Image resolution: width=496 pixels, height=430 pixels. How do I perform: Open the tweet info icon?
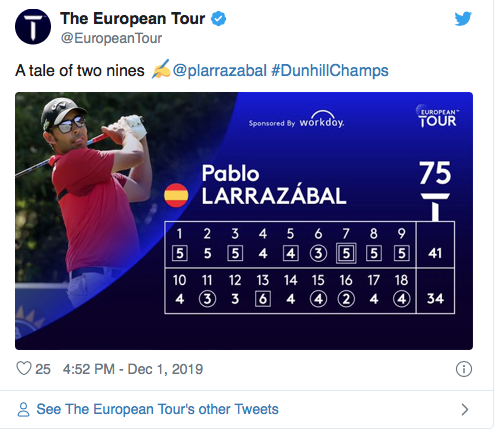tap(464, 369)
